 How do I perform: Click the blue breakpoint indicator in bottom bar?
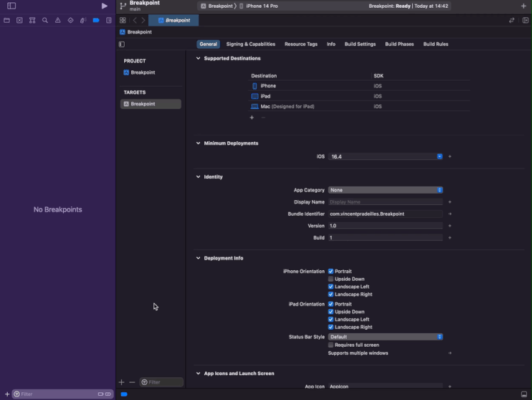click(124, 394)
